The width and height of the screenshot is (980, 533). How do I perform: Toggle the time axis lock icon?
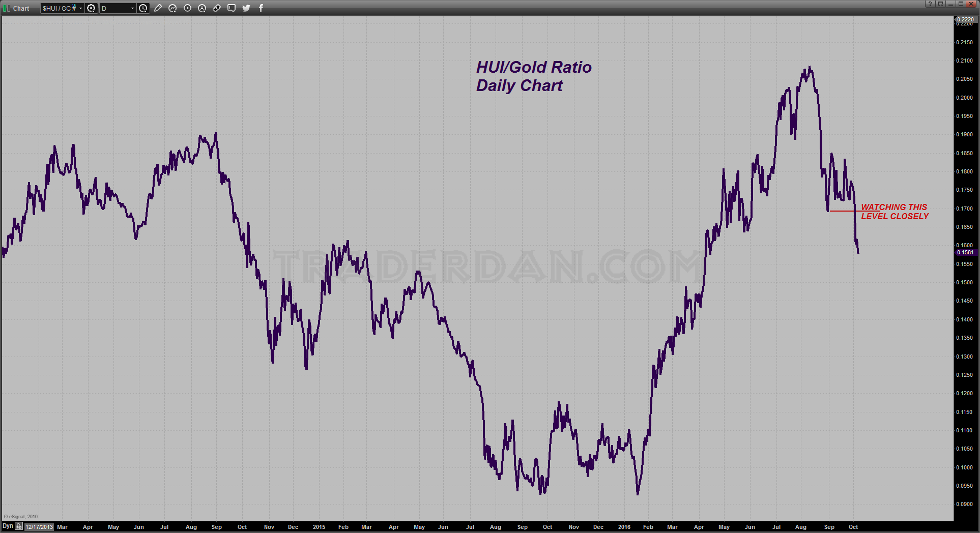pos(19,527)
